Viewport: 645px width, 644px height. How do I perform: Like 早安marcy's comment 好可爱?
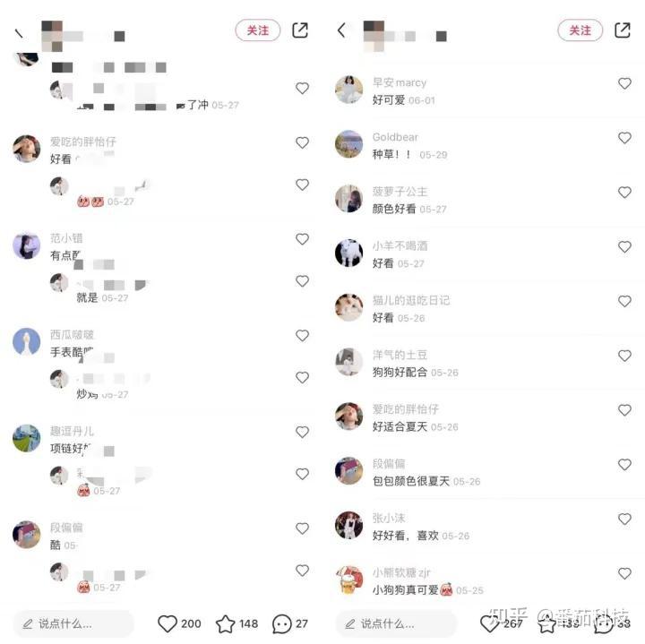(625, 83)
